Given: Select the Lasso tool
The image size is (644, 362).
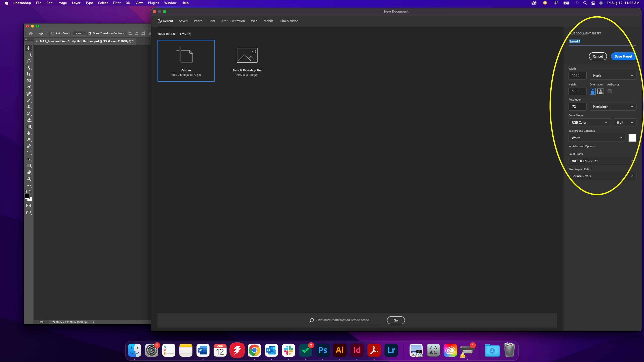Looking at the screenshot, I should click(x=29, y=61).
